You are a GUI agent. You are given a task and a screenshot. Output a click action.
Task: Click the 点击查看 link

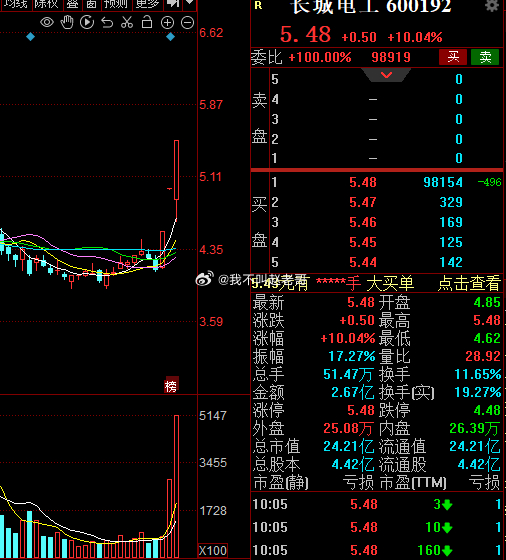pyautogui.click(x=469, y=283)
